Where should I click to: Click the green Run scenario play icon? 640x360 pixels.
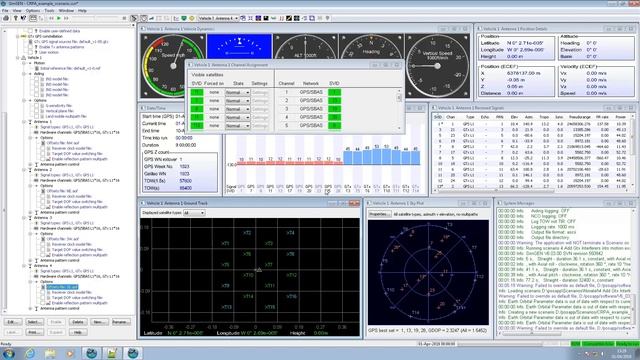click(x=59, y=18)
